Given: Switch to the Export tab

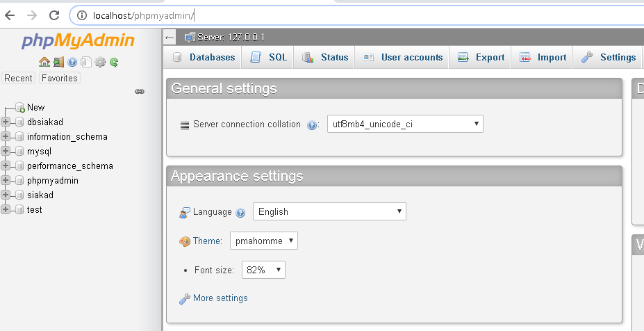Looking at the screenshot, I should 480,58.
